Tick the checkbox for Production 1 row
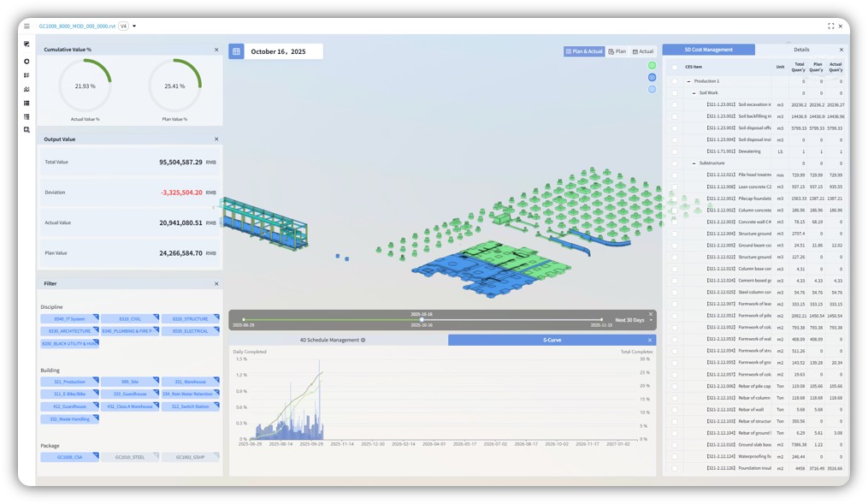 [x=675, y=81]
